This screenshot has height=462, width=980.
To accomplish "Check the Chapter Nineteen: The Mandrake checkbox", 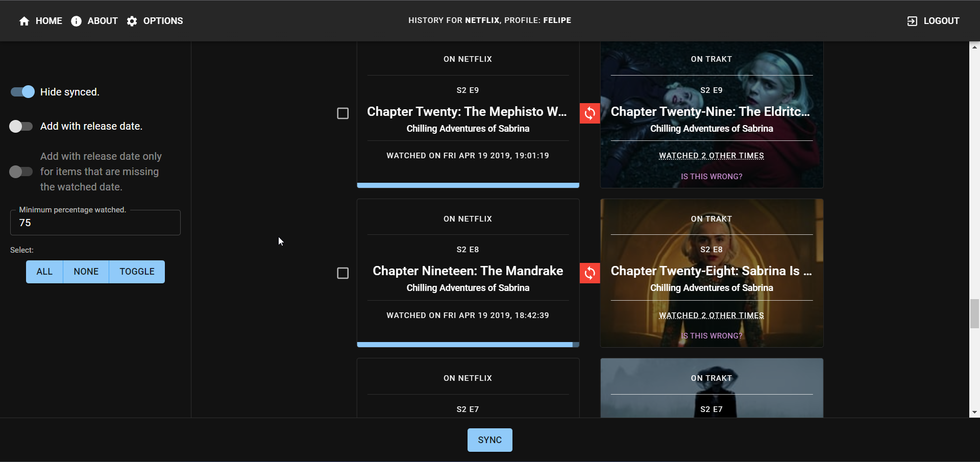I will pyautogui.click(x=342, y=274).
